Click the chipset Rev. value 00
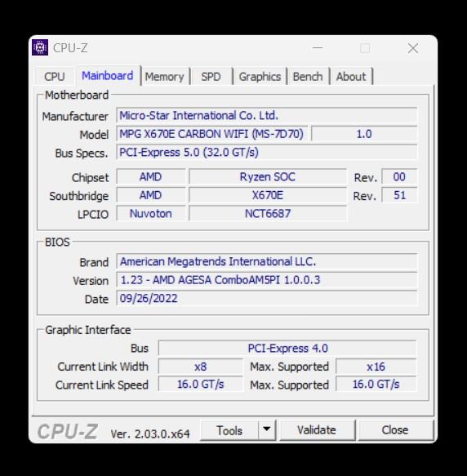Viewport: 467px width, 476px height. coord(399,176)
